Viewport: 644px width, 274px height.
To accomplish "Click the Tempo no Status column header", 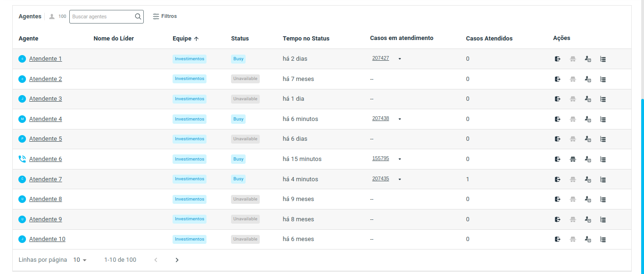I will [x=306, y=39].
